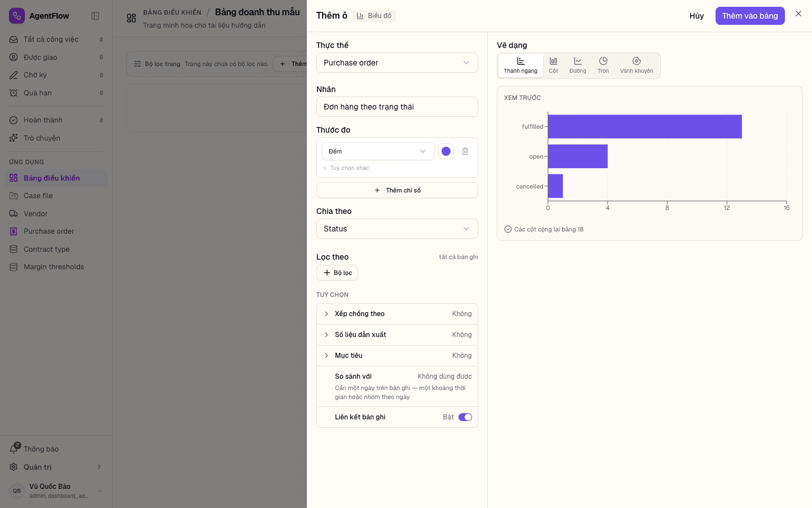This screenshot has height=508, width=812.
Task: Click Hủy to cancel
Action: pyautogui.click(x=696, y=16)
